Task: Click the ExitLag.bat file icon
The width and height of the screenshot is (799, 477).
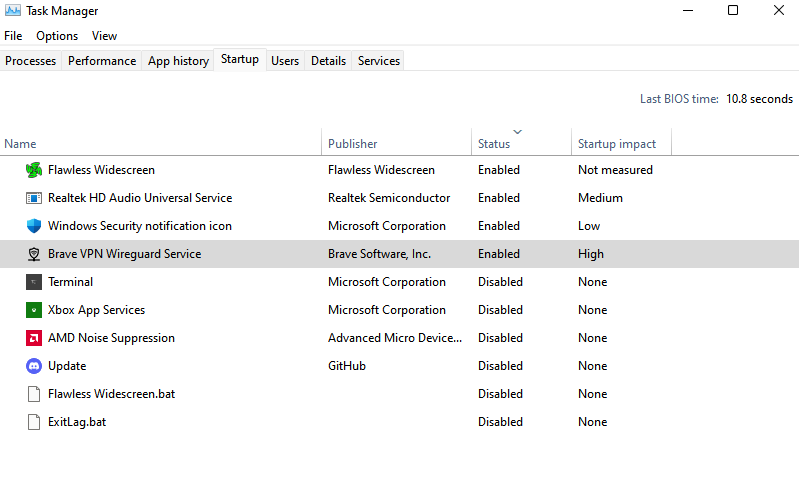Action: click(x=34, y=422)
